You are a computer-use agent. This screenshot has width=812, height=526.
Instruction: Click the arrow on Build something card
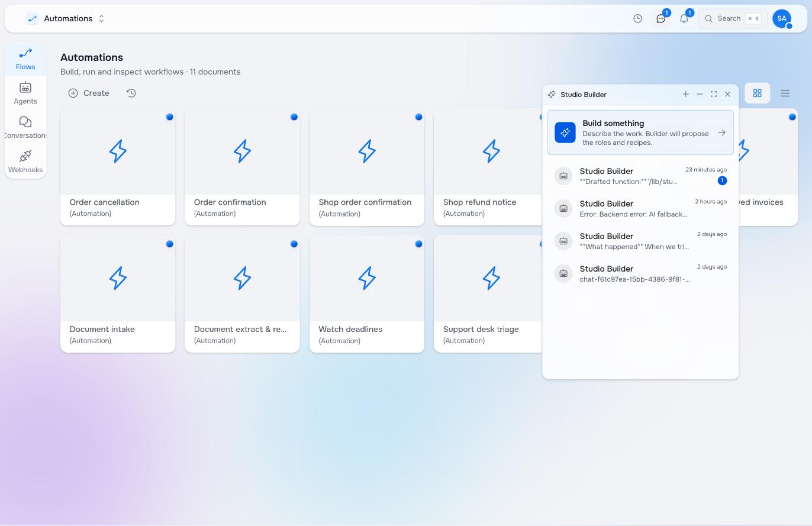[x=721, y=133]
